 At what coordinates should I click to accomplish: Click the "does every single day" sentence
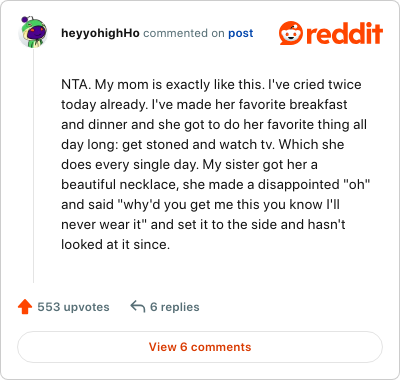click(130, 164)
